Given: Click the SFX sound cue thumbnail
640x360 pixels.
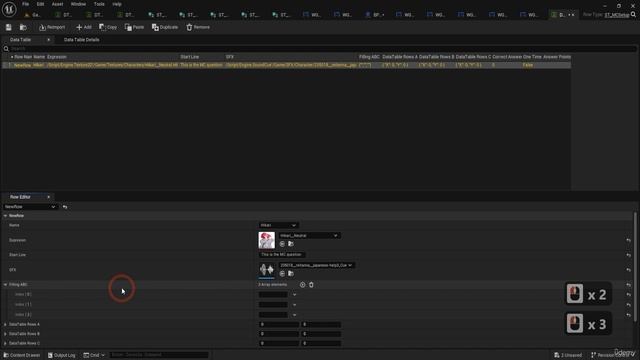Looking at the screenshot, I should (x=267, y=270).
